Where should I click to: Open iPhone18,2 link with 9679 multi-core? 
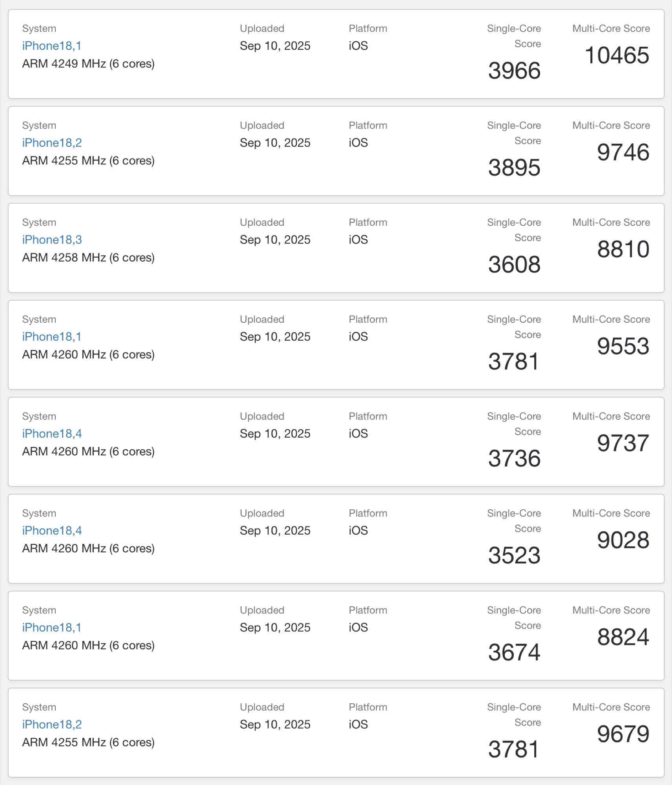[x=52, y=725]
